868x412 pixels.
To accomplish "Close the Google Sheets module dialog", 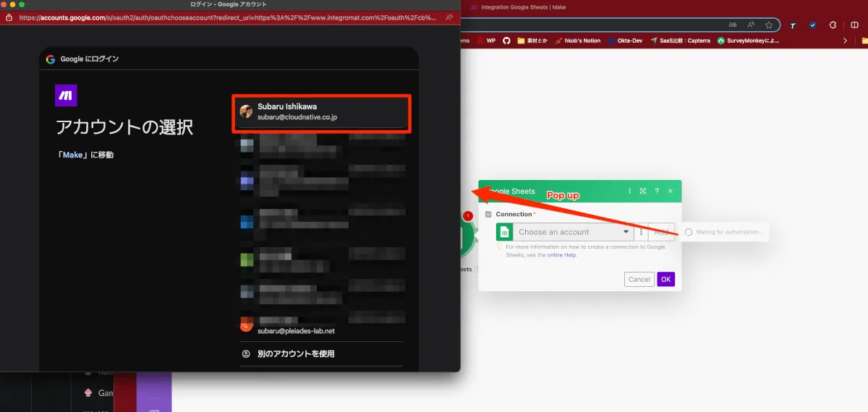I will point(671,191).
